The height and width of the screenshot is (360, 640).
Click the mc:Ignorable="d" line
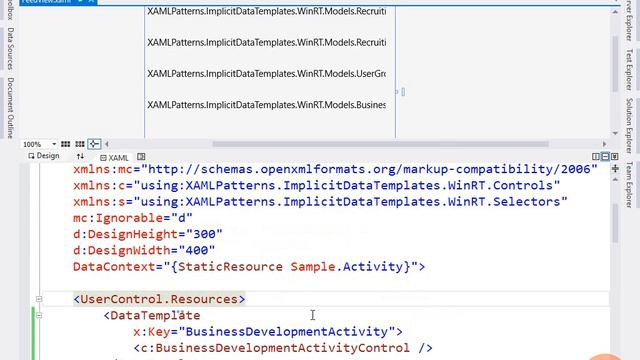133,218
